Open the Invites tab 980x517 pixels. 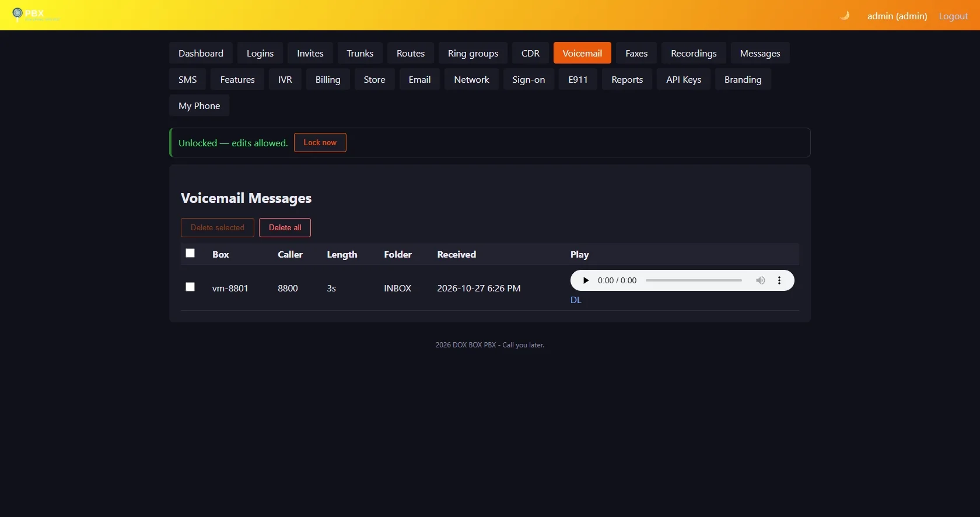(310, 53)
